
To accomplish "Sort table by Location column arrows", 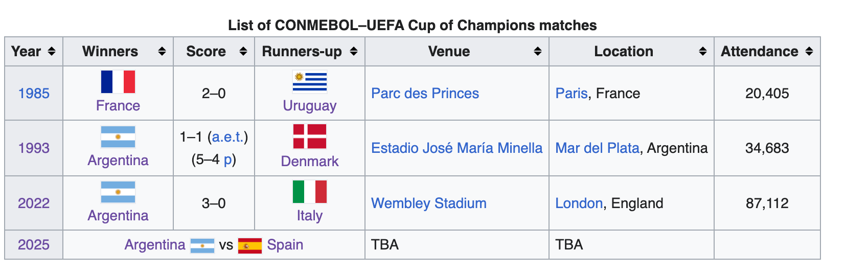I will pos(703,51).
